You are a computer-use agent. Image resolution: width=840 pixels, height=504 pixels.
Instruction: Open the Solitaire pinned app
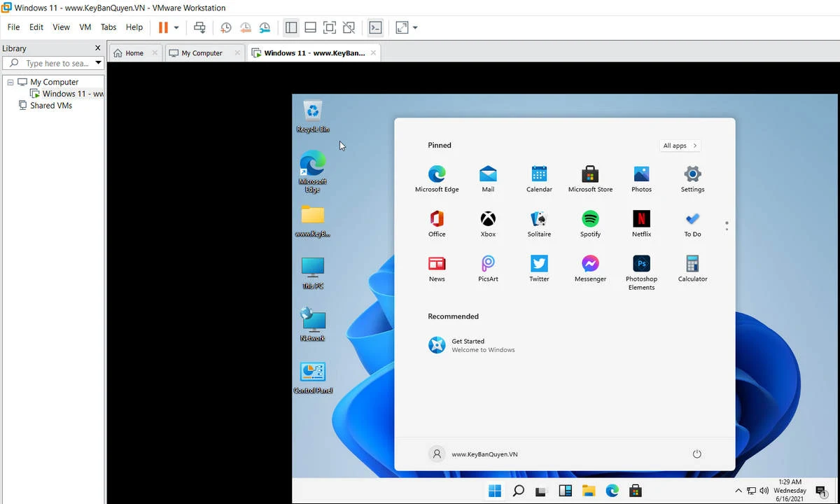point(539,224)
